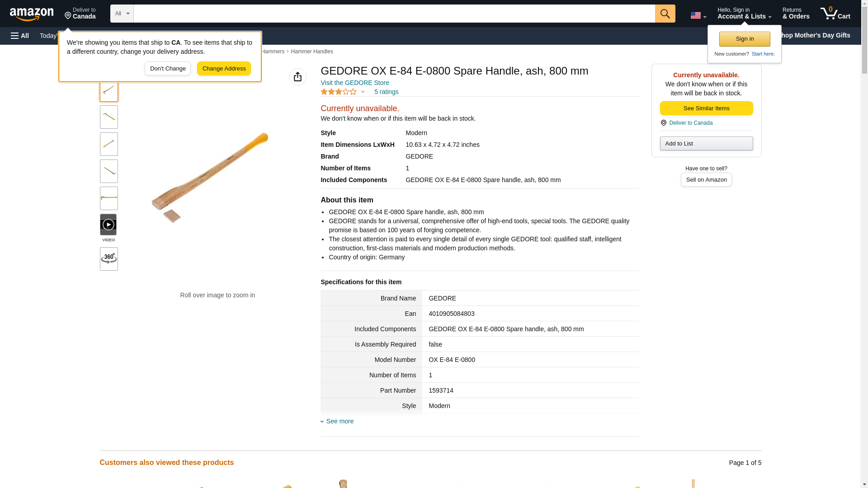Open Returns & Orders menu item
Viewport: 868px width, 488px height.
tap(795, 14)
